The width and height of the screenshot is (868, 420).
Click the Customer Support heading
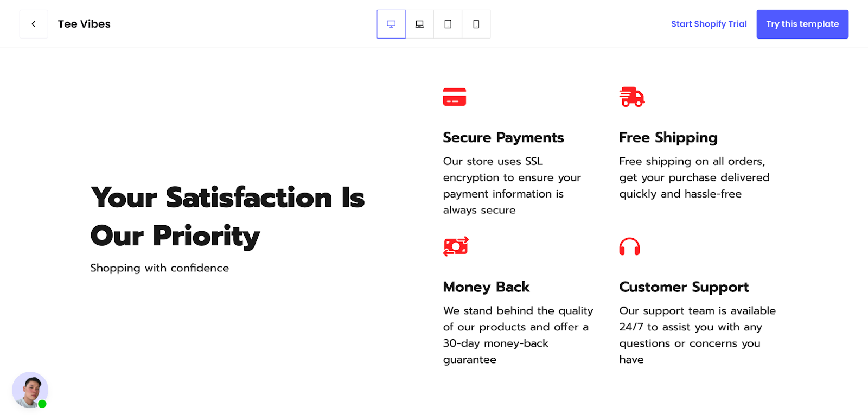684,287
